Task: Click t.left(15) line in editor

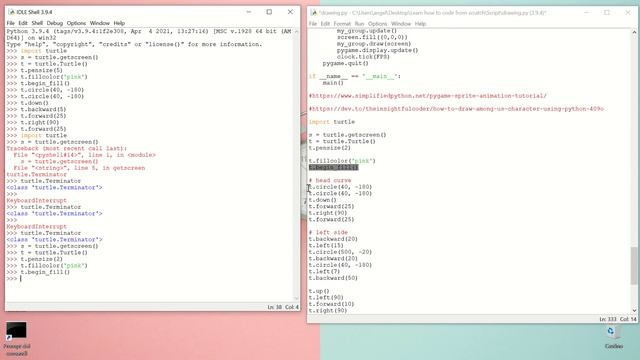Action: point(326,246)
